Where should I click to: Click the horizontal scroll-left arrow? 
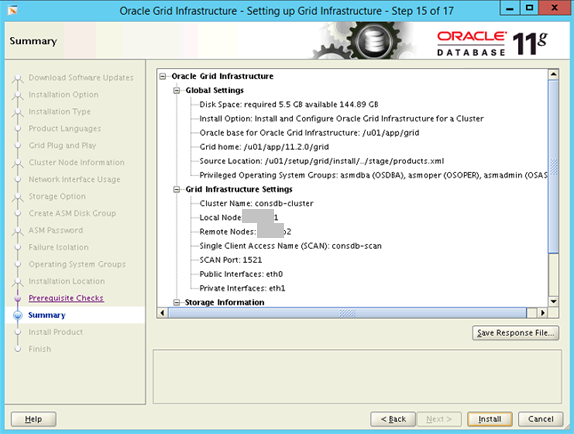click(x=163, y=313)
